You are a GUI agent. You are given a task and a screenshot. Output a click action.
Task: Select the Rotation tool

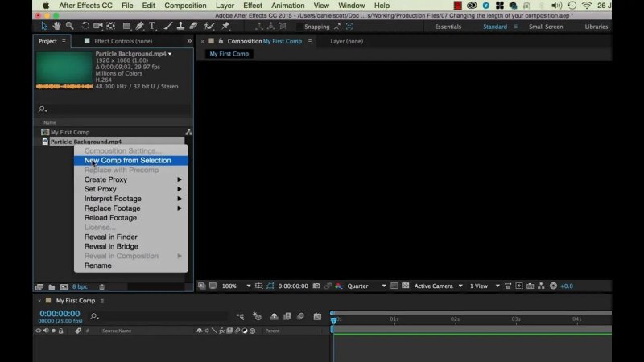85,26
